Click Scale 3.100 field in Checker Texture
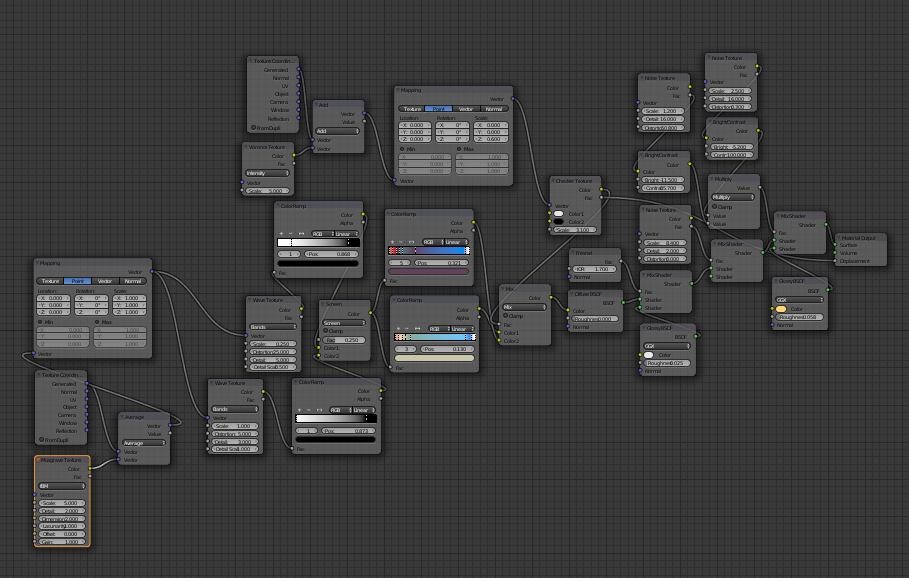This screenshot has height=578, width=909. pyautogui.click(x=575, y=230)
